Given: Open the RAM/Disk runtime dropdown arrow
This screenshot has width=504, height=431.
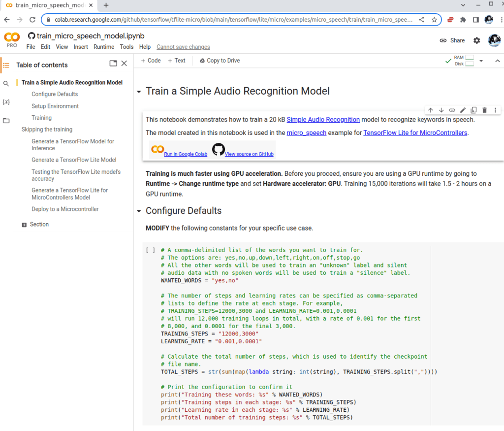Looking at the screenshot, I should (481, 61).
